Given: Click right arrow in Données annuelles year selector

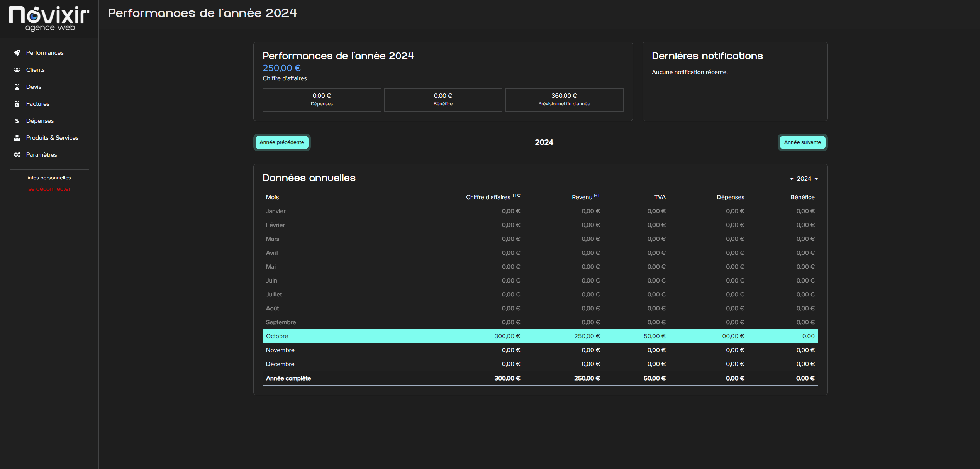Looking at the screenshot, I should [816, 179].
